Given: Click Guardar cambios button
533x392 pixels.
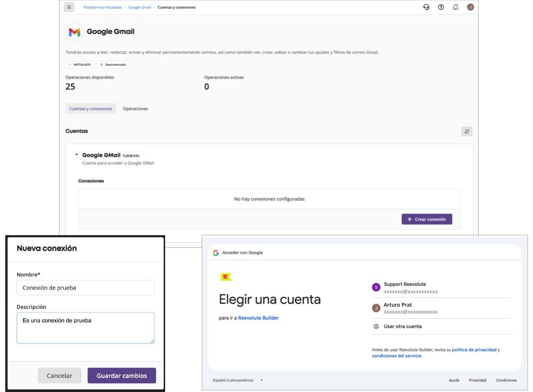Looking at the screenshot, I should pyautogui.click(x=122, y=376).
